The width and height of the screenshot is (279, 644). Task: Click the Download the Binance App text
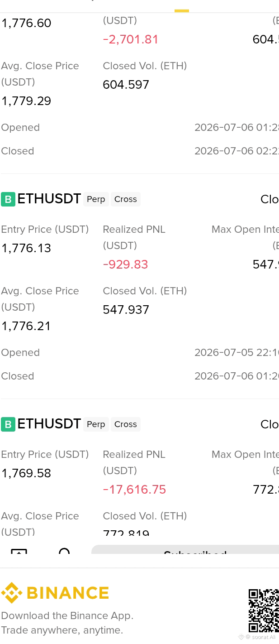(x=67, y=616)
